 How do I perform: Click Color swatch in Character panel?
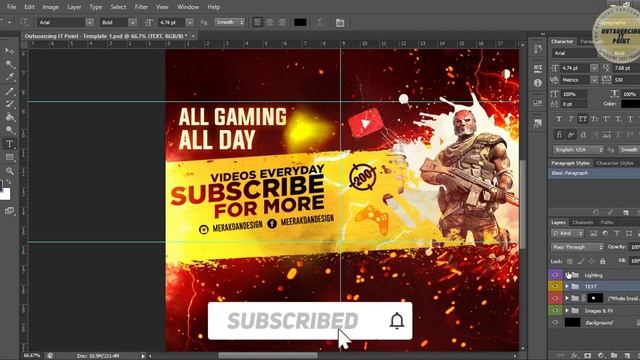tap(630, 104)
